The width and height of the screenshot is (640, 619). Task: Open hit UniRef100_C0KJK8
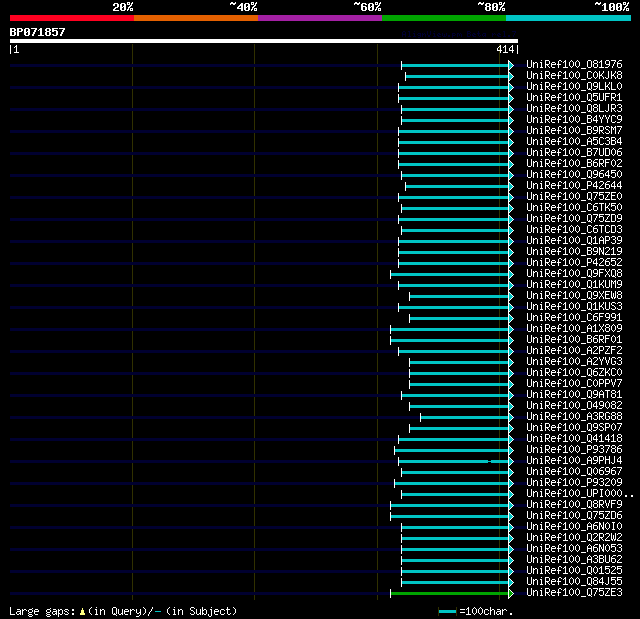pos(574,75)
